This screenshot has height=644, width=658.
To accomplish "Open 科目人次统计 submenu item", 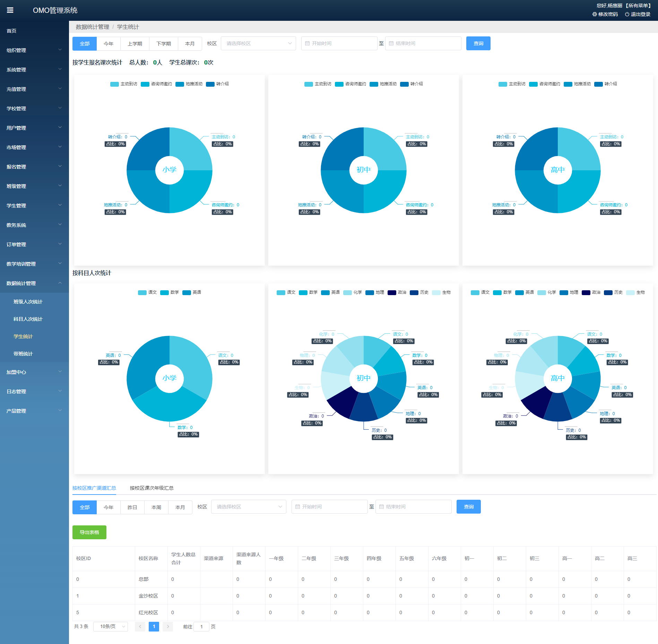I will tap(34, 319).
